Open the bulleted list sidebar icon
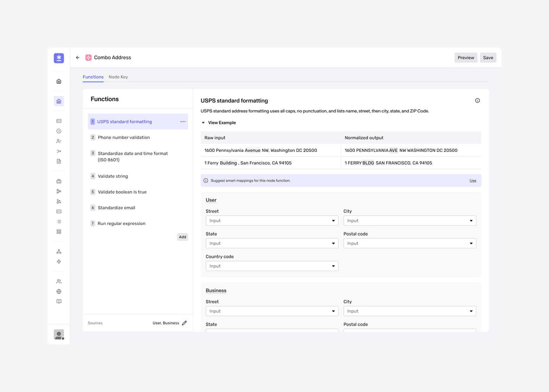549x392 pixels. (x=59, y=222)
